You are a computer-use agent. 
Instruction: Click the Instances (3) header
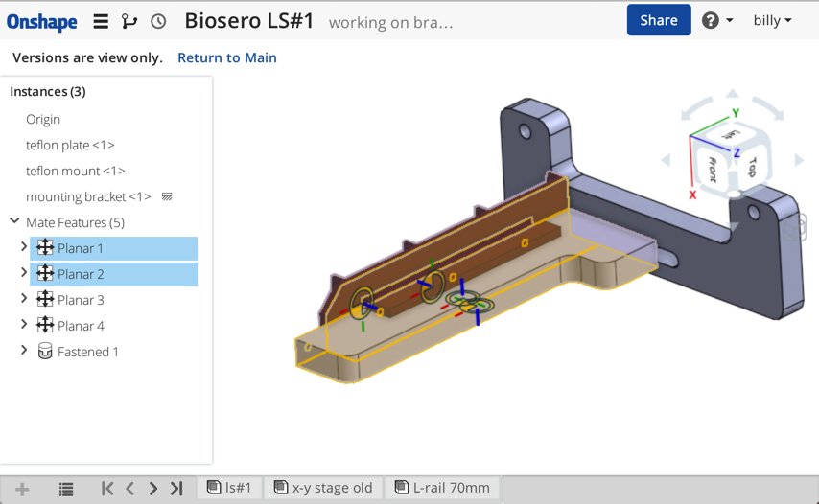[48, 91]
